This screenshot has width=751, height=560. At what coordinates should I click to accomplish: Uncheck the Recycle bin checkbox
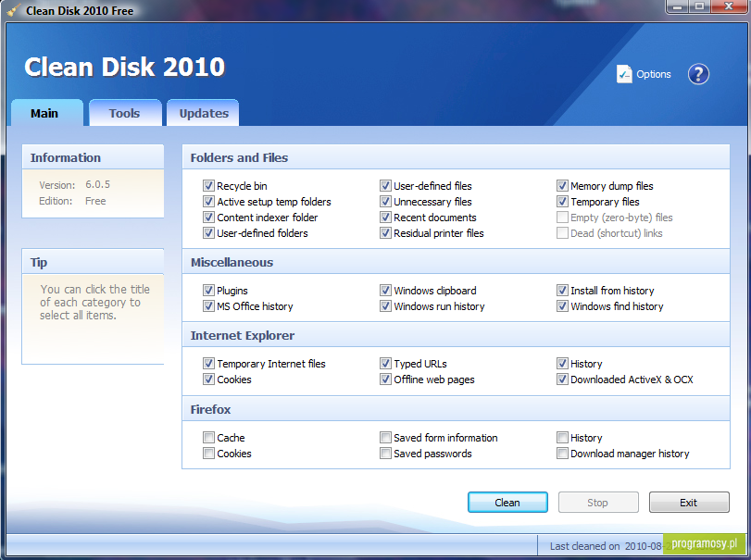click(208, 186)
